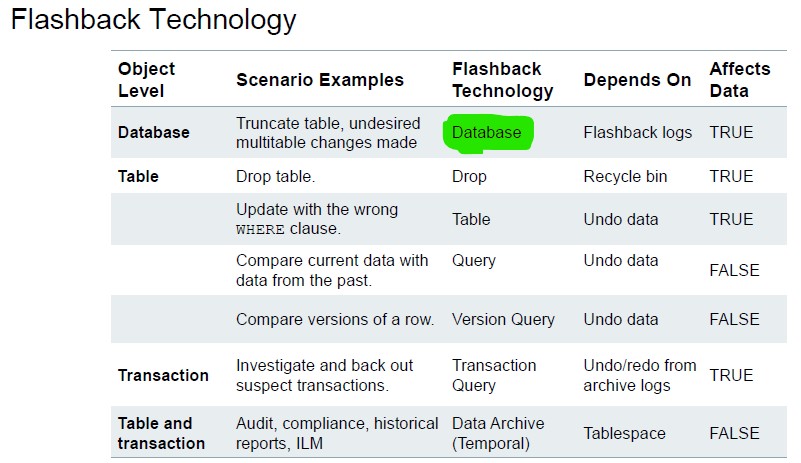
Task: Click the Scenario Examples column header
Action: [x=320, y=80]
